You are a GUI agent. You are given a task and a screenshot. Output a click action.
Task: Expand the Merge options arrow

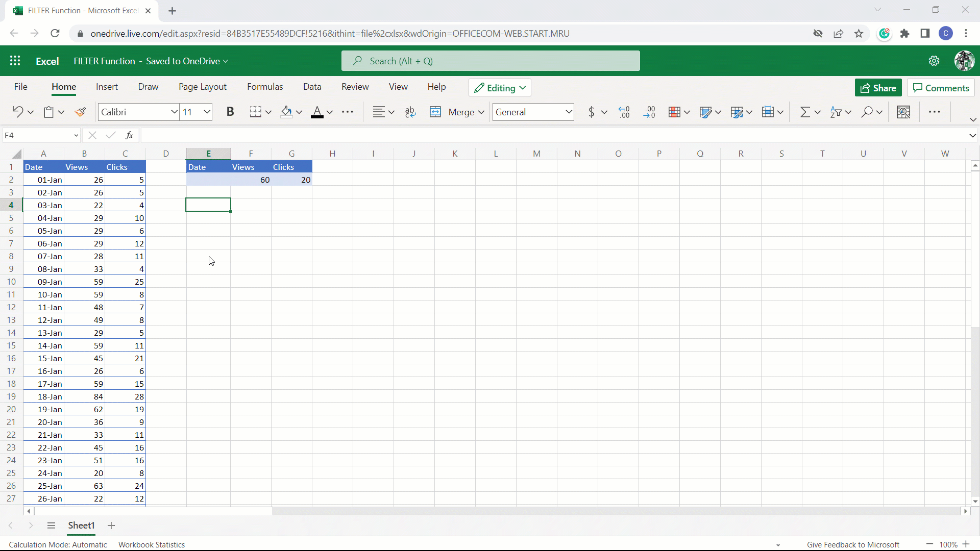[x=481, y=112]
